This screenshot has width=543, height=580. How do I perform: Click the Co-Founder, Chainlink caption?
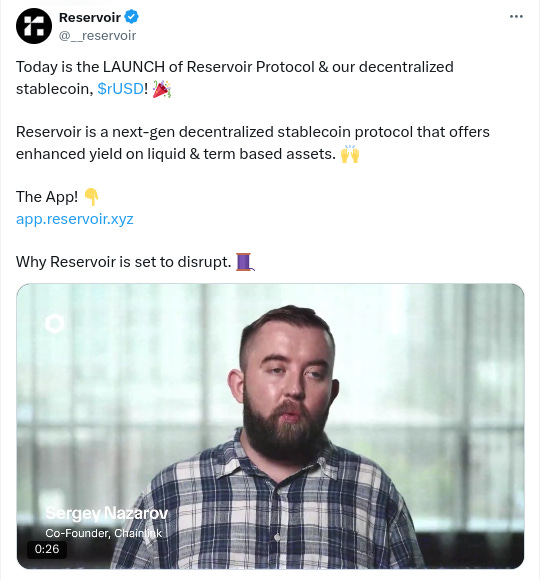click(104, 533)
